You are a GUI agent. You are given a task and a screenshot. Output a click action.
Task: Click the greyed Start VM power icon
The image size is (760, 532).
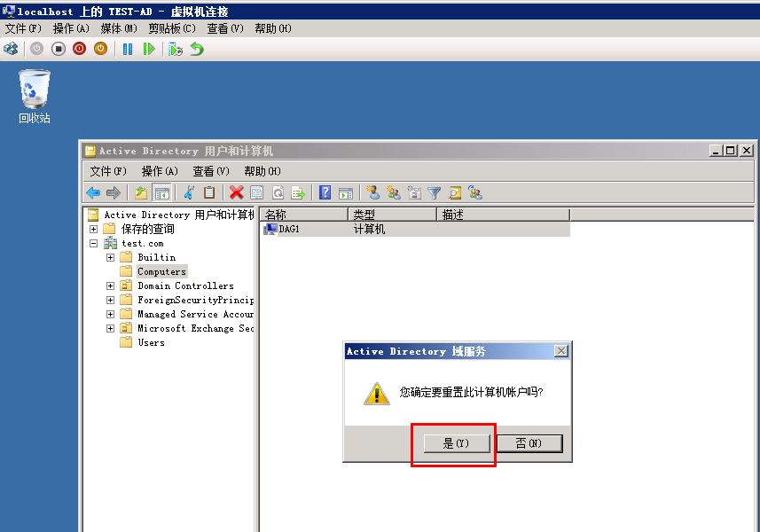click(37, 49)
